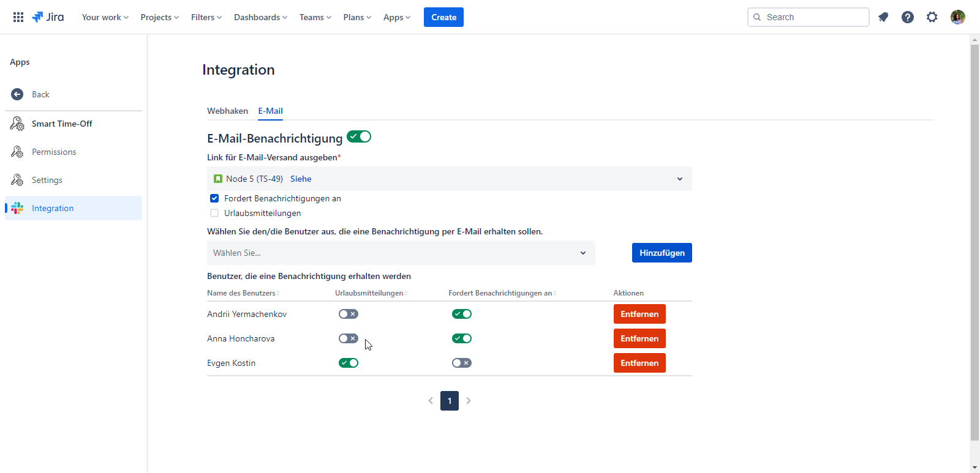Check the Urlaubsmitteilungen checkbox
The image size is (980, 473).
[x=214, y=213]
